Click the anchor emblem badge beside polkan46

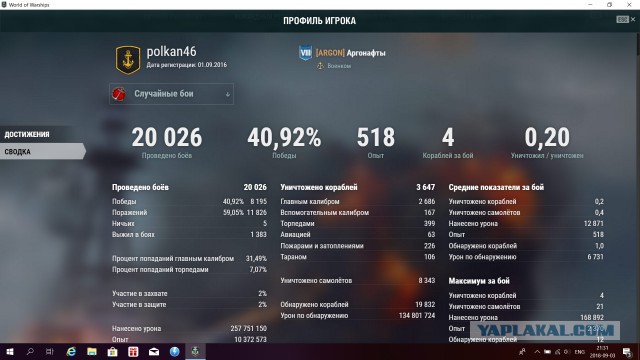128,60
